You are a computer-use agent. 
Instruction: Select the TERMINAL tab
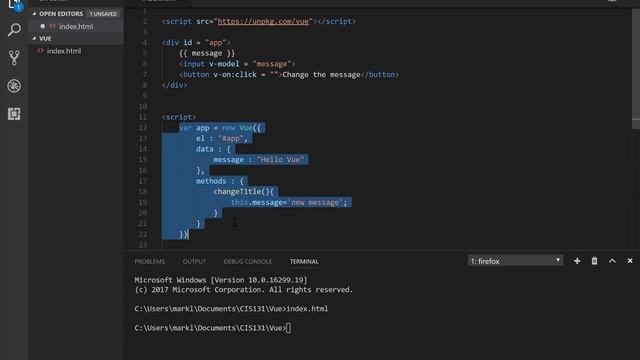pos(304,261)
